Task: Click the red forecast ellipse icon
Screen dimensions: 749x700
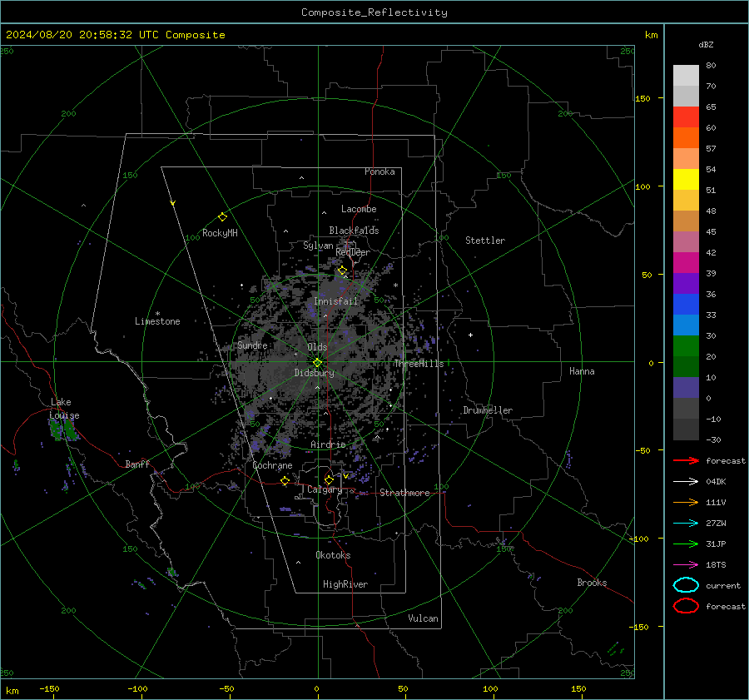Action: pyautogui.click(x=686, y=606)
